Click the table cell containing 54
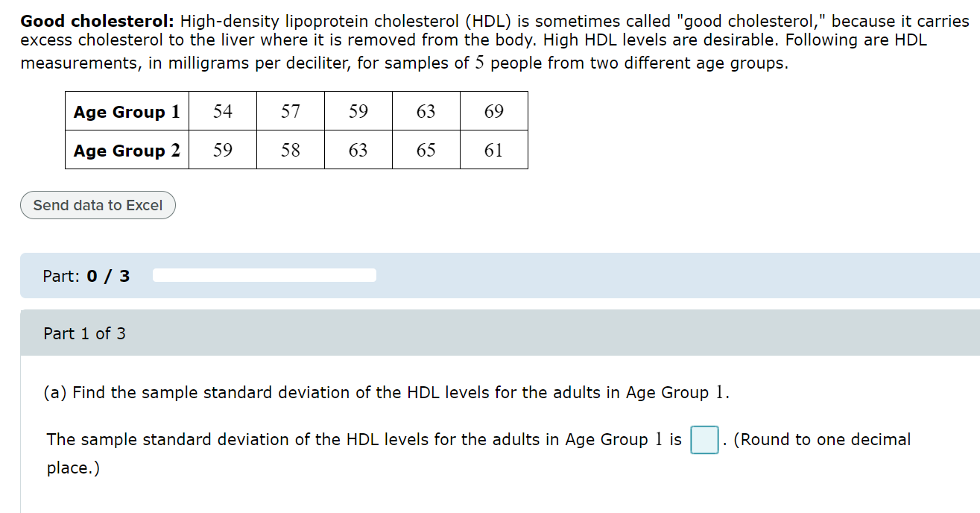Image resolution: width=980 pixels, height=513 pixels. point(222,111)
